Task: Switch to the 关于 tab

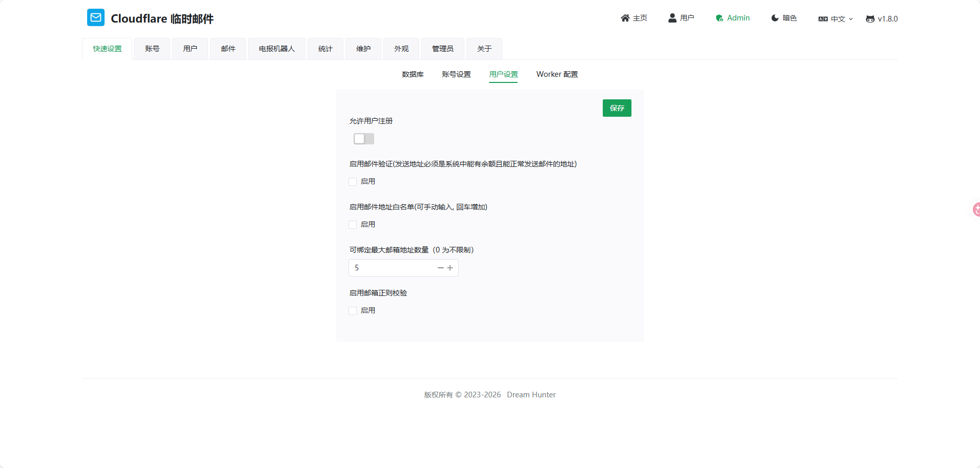Action: coord(484,49)
